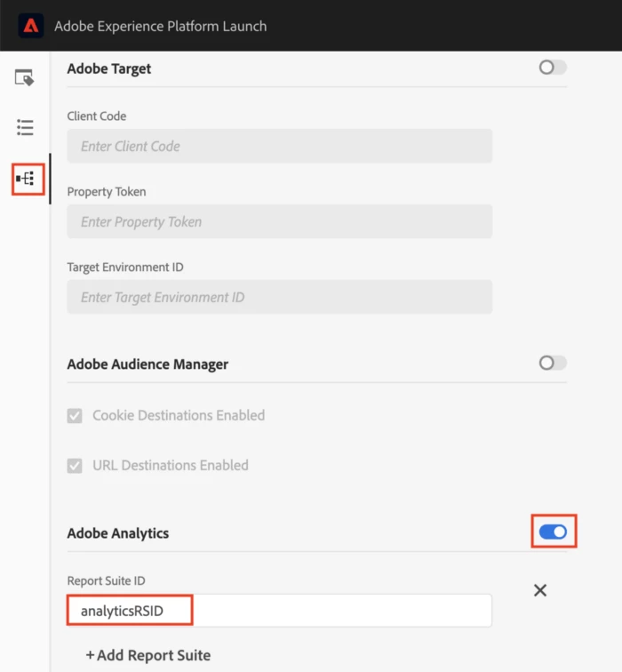Click the Report Suite ID label

(107, 580)
